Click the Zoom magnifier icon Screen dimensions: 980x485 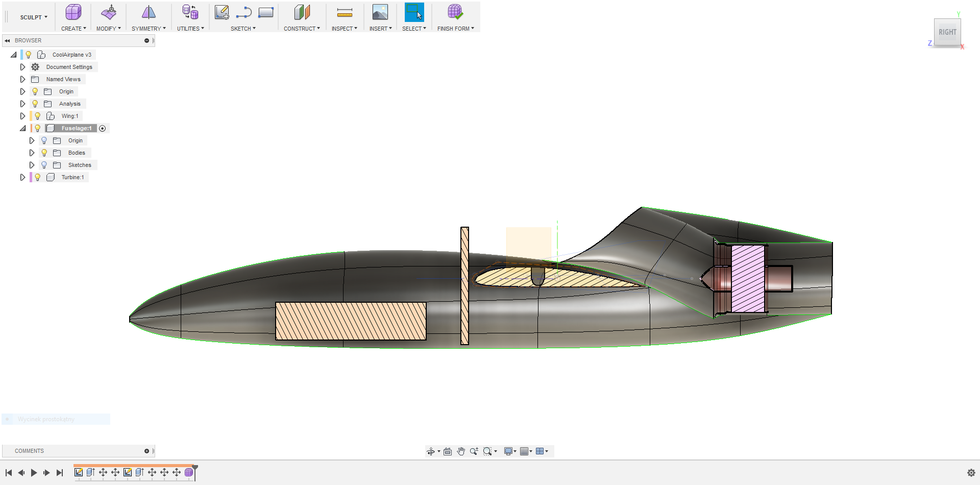pos(474,451)
